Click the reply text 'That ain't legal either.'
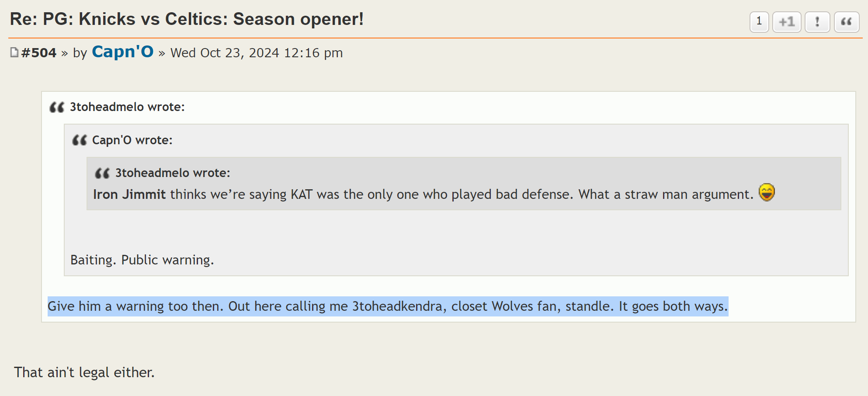868x396 pixels. click(x=84, y=372)
